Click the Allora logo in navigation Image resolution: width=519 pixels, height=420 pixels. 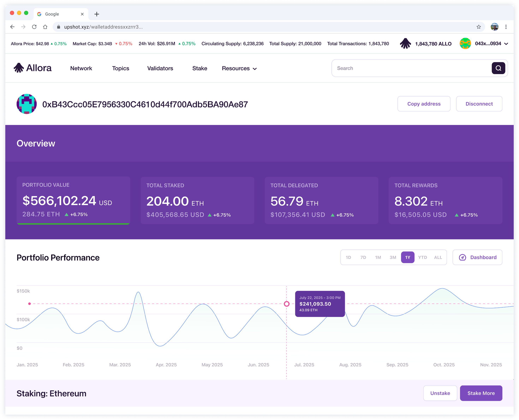click(x=32, y=68)
